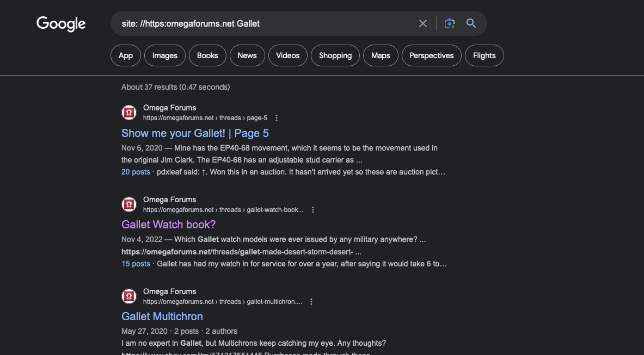Visit the Gallet Multichron thread link
This screenshot has width=644, height=355.
pyautogui.click(x=162, y=316)
